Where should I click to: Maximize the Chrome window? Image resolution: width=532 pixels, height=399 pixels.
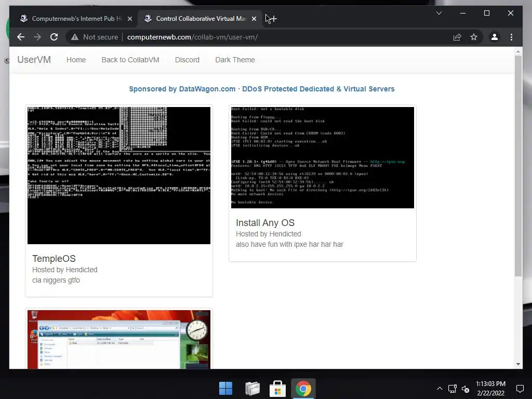pos(486,13)
